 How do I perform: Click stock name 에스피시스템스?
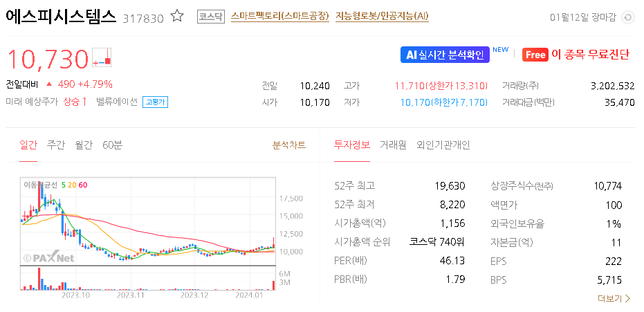(61, 17)
